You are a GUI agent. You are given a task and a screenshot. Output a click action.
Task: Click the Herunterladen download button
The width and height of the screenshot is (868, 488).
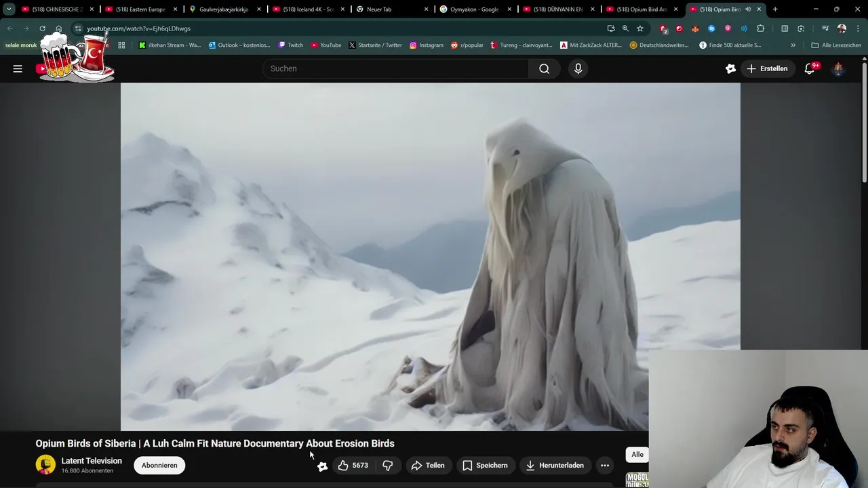click(x=555, y=466)
